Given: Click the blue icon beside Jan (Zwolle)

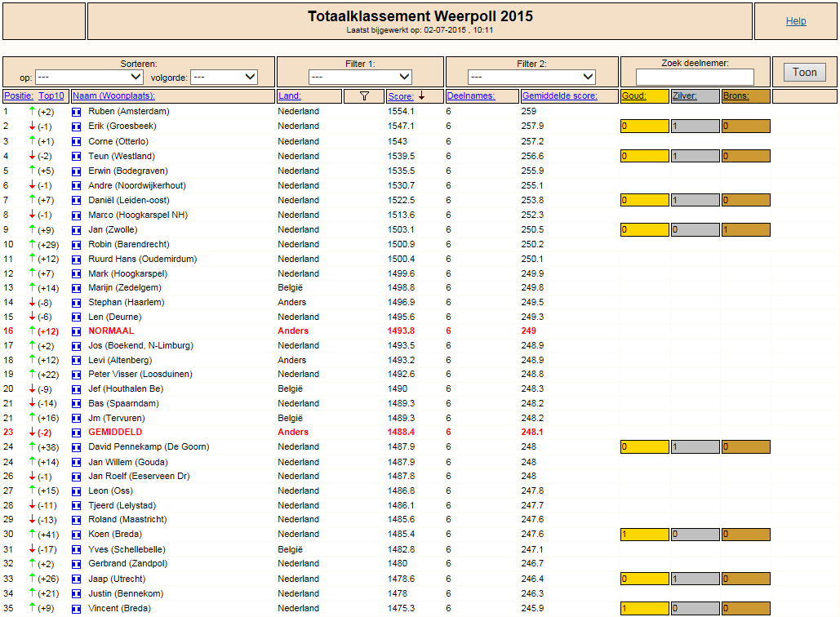Looking at the screenshot, I should pos(77,230).
